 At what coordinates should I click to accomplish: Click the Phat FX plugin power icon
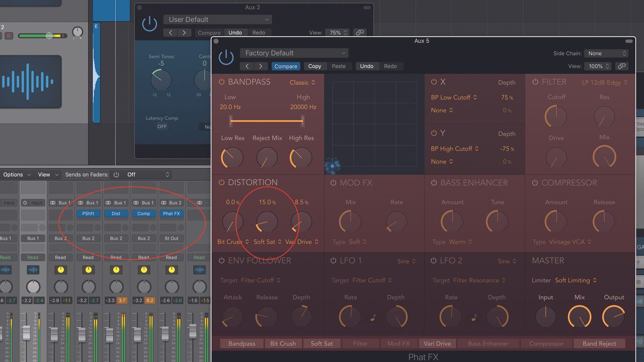click(226, 58)
